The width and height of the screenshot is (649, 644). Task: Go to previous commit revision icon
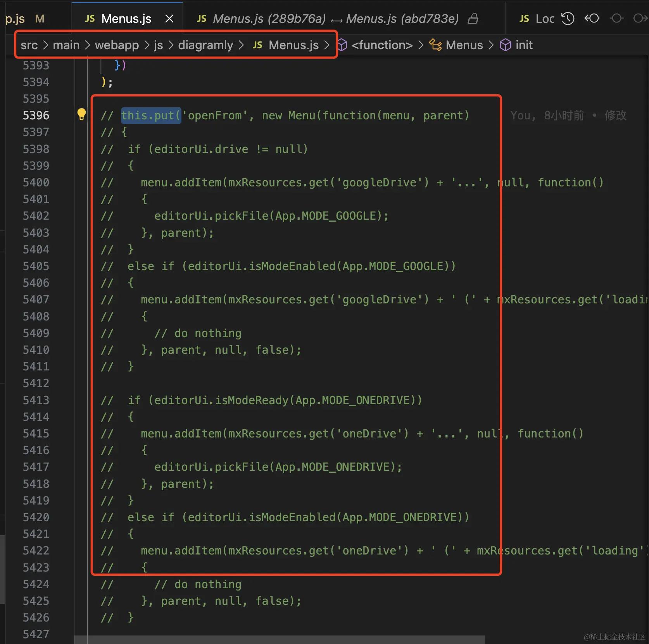(x=592, y=19)
